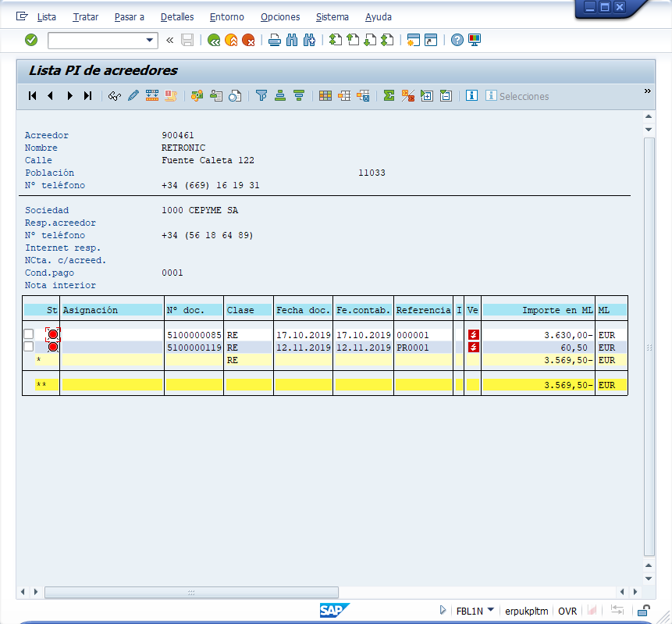This screenshot has width=672, height=624.
Task: Check the checkbox for document 5100000085
Action: (28, 333)
